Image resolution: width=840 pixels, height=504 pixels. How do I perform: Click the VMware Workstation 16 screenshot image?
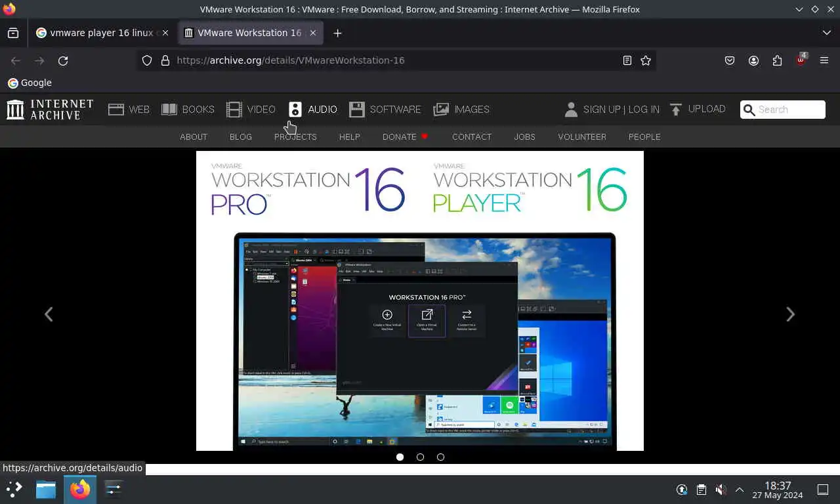420,301
